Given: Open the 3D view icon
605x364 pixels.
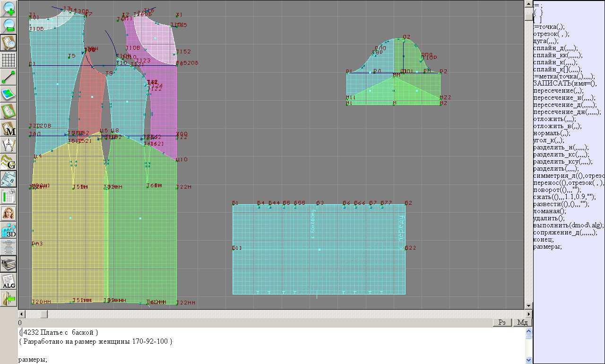Looking at the screenshot, I should pyautogui.click(x=9, y=230).
